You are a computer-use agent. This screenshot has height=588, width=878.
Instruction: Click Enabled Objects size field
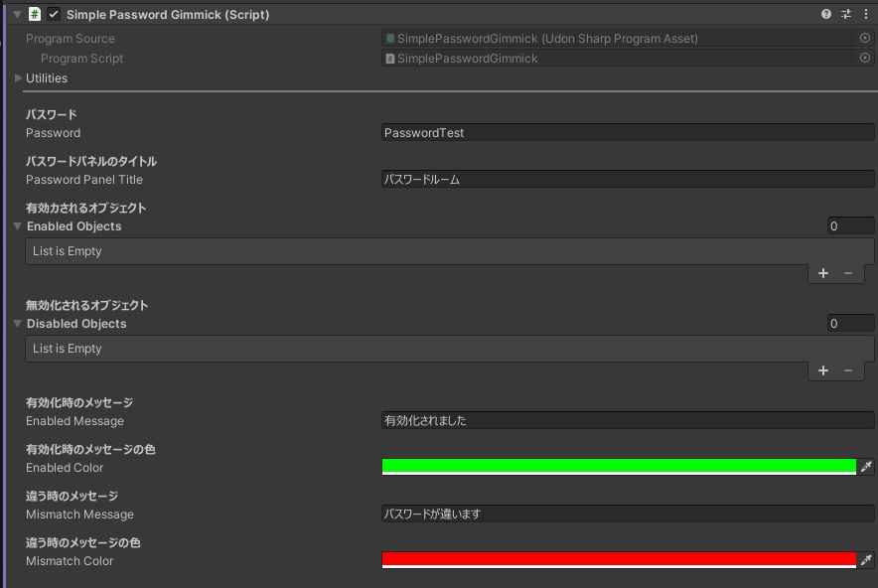(850, 226)
